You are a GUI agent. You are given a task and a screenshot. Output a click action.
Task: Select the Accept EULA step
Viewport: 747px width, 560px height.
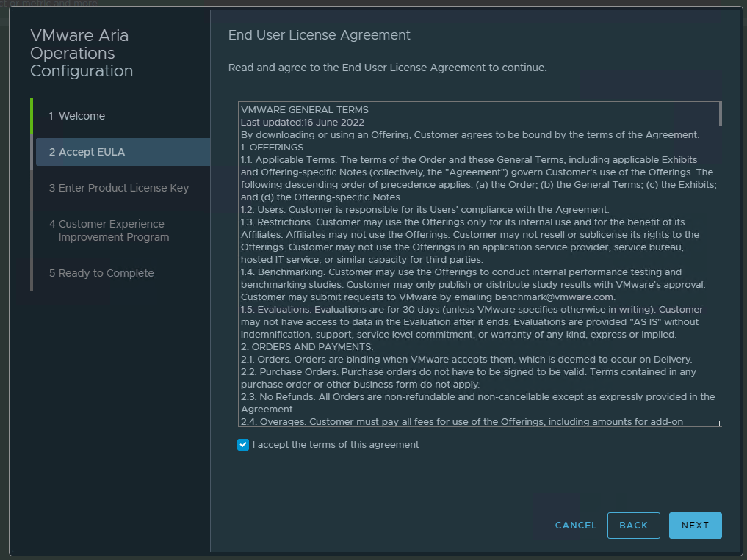click(87, 152)
